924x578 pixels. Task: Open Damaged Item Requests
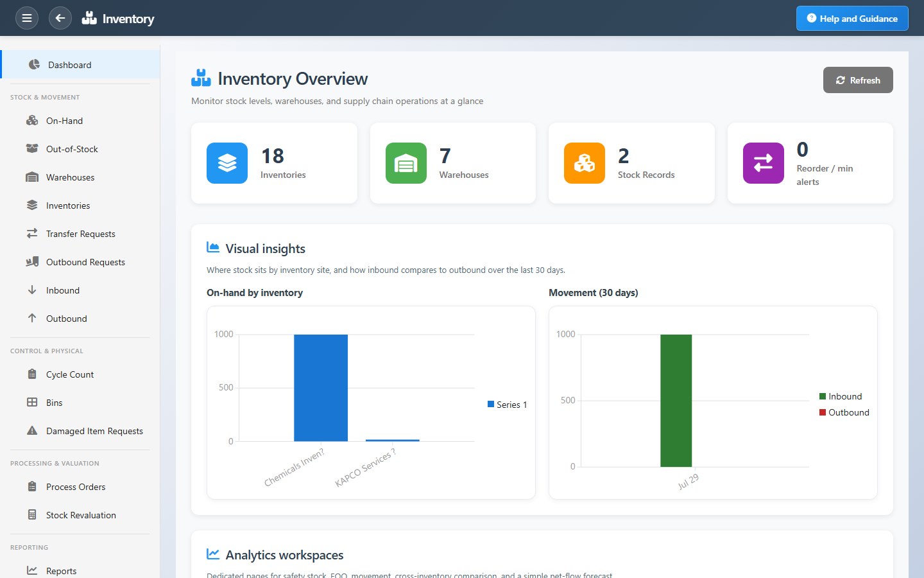click(x=80, y=431)
